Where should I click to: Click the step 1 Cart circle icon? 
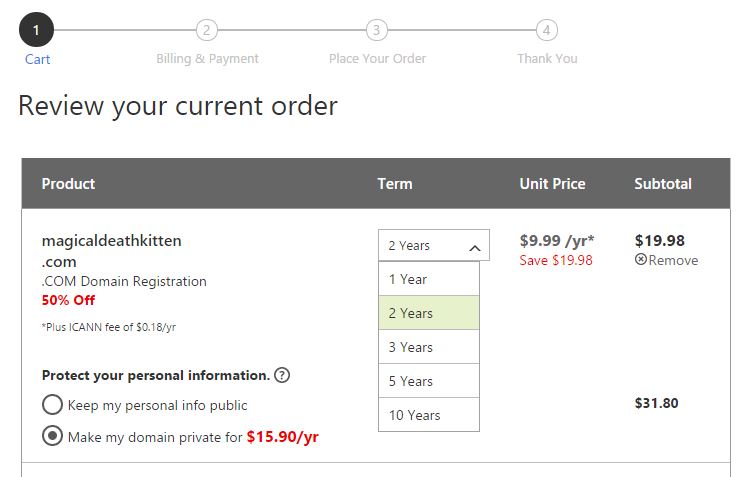point(36,30)
